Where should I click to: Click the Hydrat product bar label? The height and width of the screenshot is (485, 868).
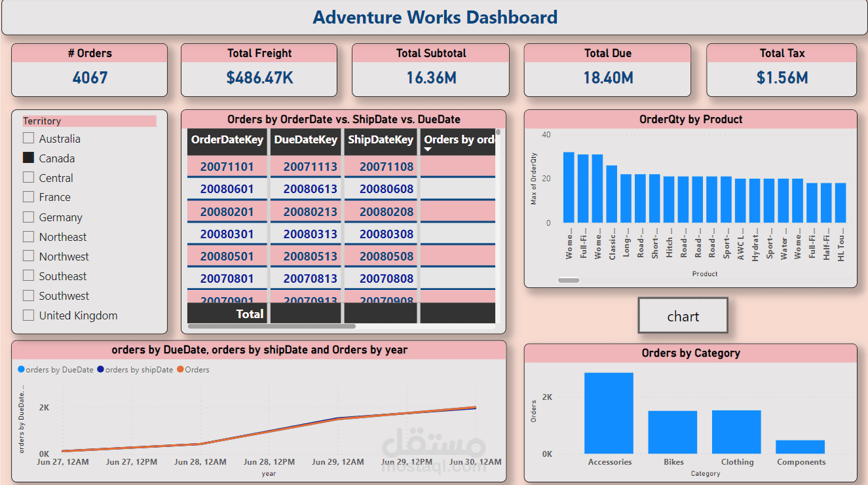coord(755,243)
